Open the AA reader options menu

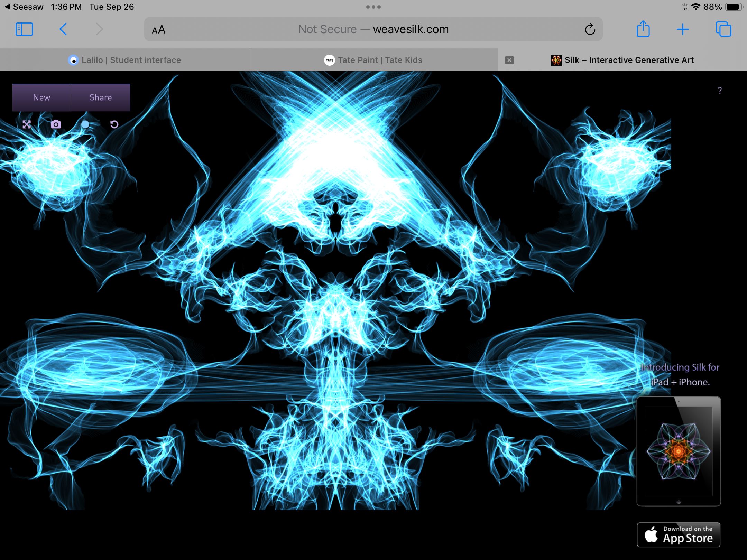pyautogui.click(x=159, y=30)
